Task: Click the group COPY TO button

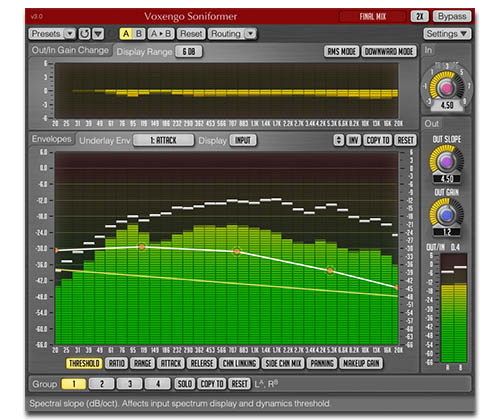Action: pyautogui.click(x=211, y=384)
